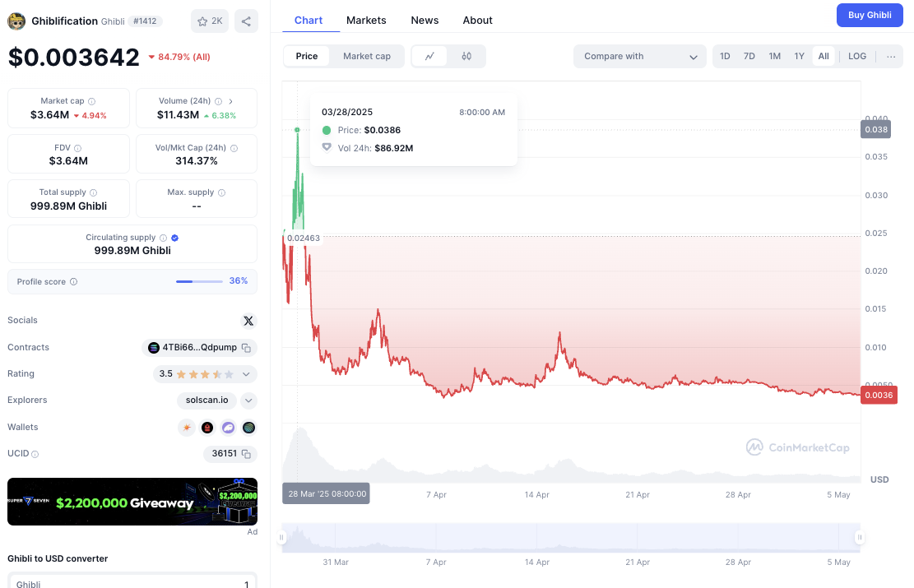
Task: Open FDV info tooltip icon
Action: click(77, 148)
